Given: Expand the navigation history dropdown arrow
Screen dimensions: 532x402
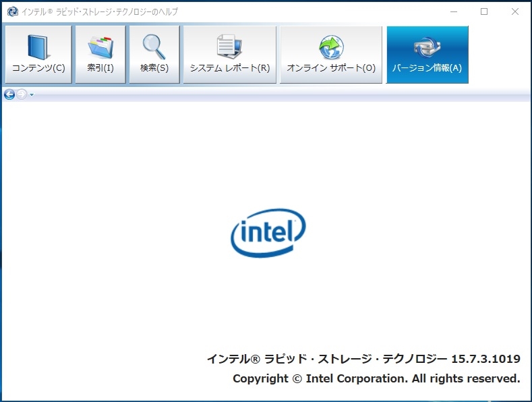Looking at the screenshot, I should point(32,94).
